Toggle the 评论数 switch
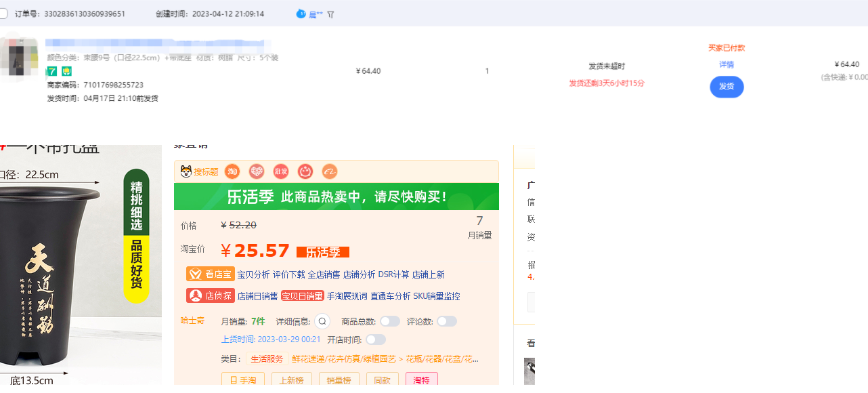The width and height of the screenshot is (868, 393). click(447, 321)
